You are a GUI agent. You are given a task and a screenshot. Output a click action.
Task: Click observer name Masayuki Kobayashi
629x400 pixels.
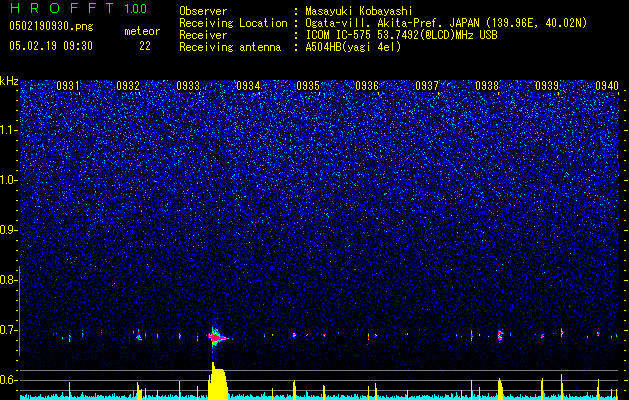[x=358, y=11]
